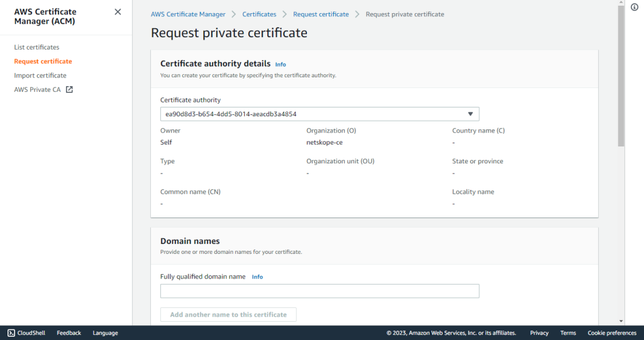The width and height of the screenshot is (644, 340).
Task: Click the CloudShell terminal icon
Action: [x=11, y=333]
